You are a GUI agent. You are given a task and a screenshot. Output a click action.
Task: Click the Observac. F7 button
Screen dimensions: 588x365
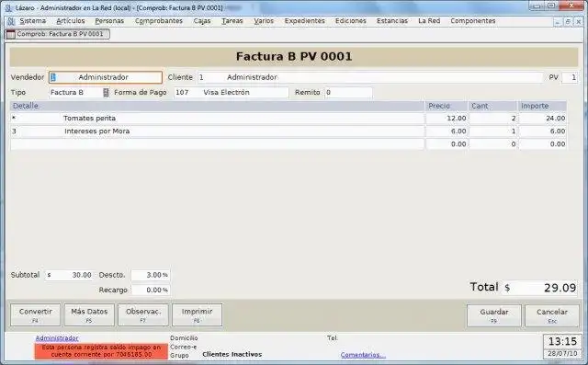[143, 314]
